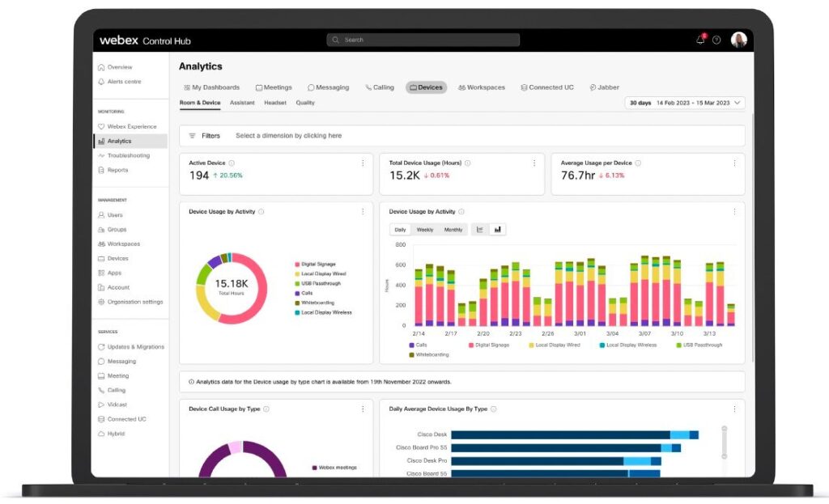
Task: Open options menu on Daily Average Device Usage
Action: tap(733, 409)
